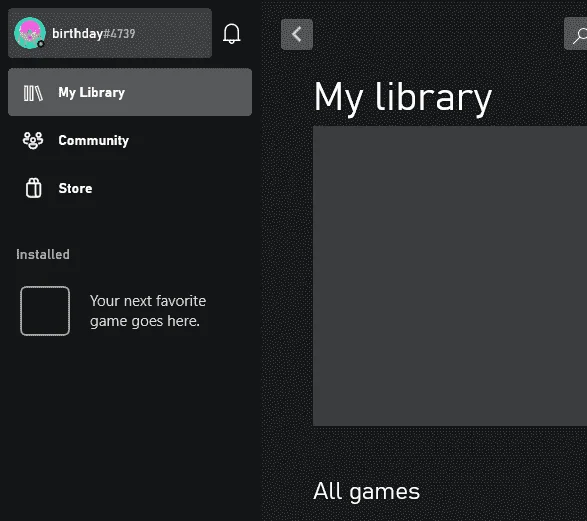The height and width of the screenshot is (521, 587).
Task: Click the Installed section label
Action: 43,255
